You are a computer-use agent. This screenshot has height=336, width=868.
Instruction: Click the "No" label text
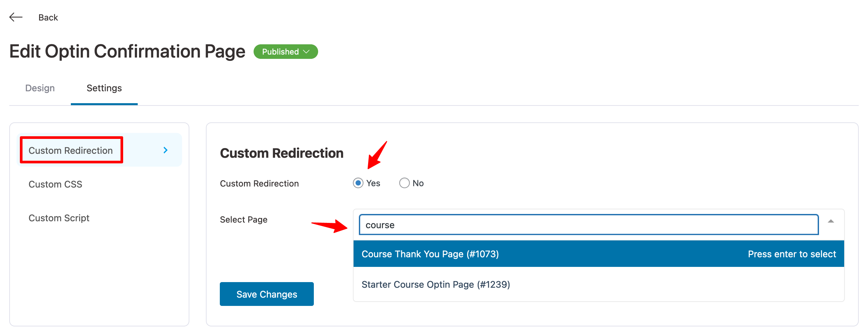[x=418, y=183]
